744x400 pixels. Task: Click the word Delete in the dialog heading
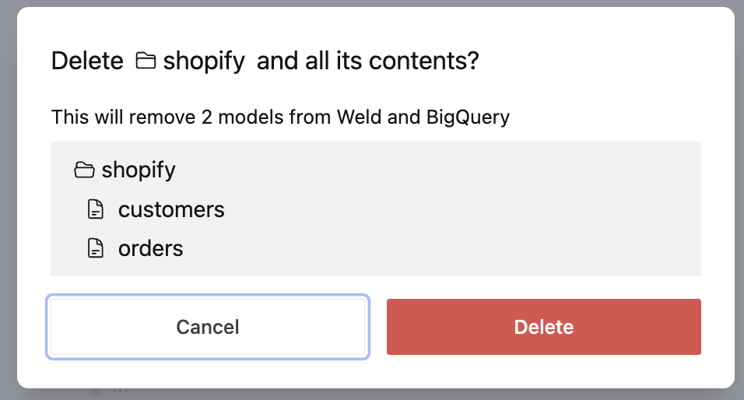pos(87,61)
